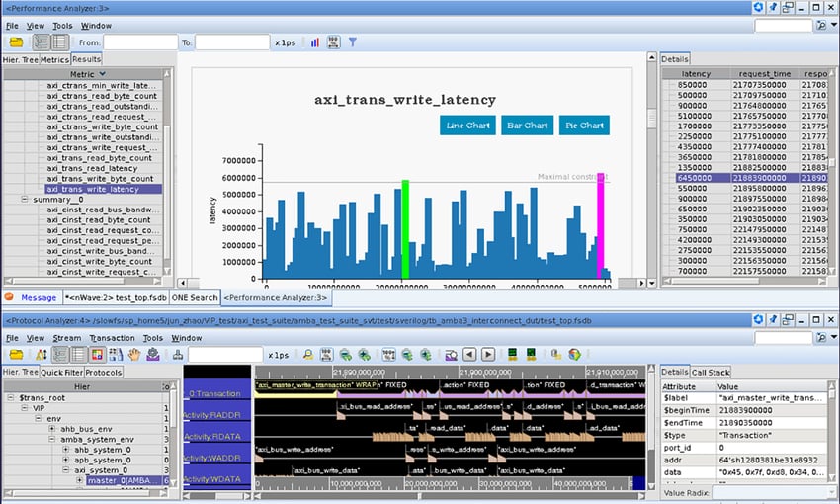
Task: Toggle the tree view button in Protocol Analyzer
Action: tap(61, 354)
